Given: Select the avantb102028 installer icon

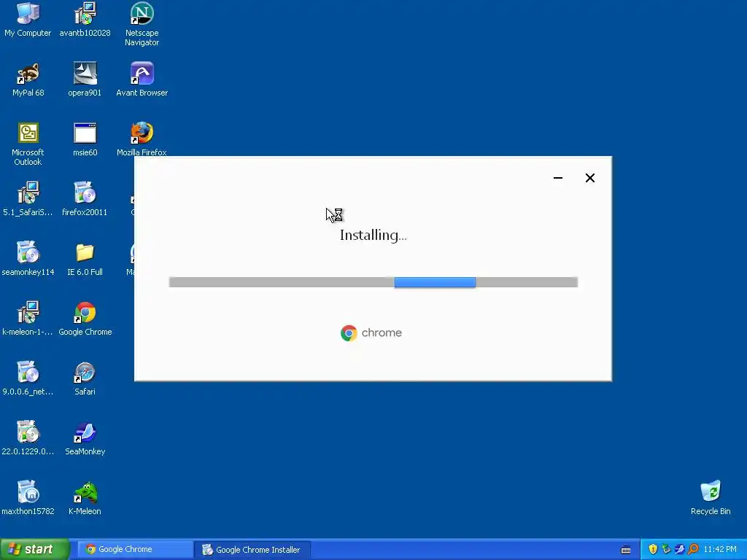Looking at the screenshot, I should 85,20.
